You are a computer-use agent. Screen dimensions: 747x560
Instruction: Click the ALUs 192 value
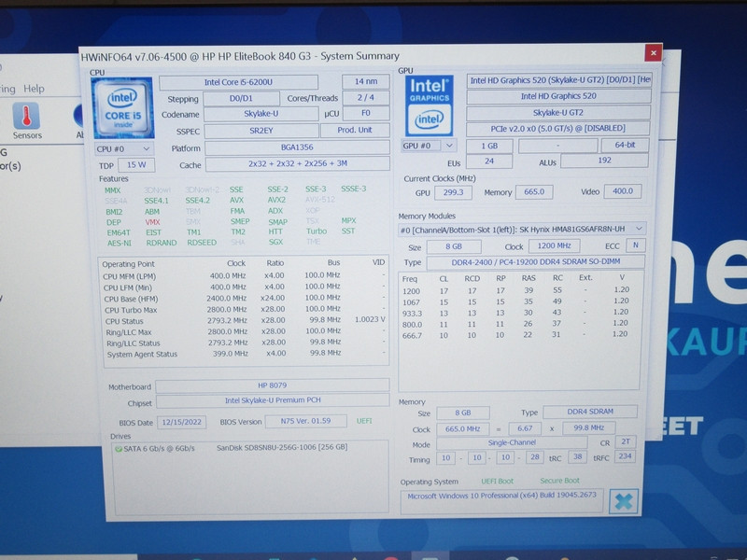pyautogui.click(x=604, y=161)
